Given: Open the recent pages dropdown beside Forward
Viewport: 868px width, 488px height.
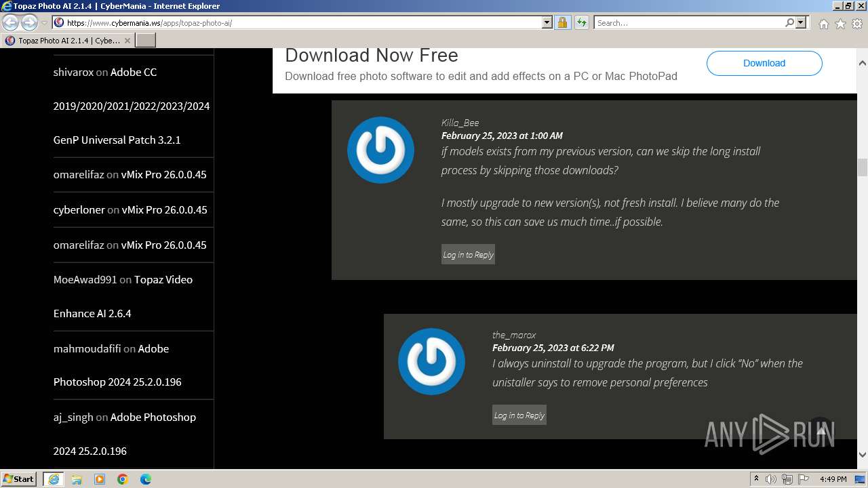Looking at the screenshot, I should point(44,23).
